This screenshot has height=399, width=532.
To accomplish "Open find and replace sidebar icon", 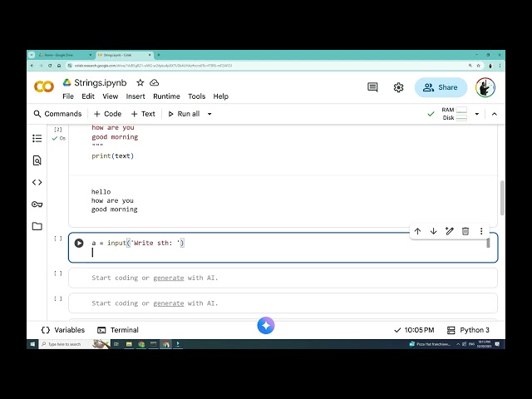I will click(37, 160).
